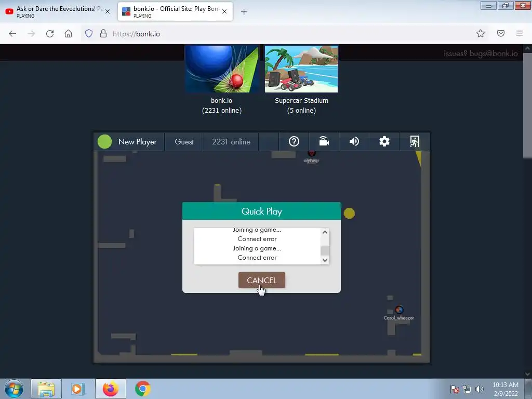Open a new browser tab
This screenshot has height=399, width=532.
point(244,12)
